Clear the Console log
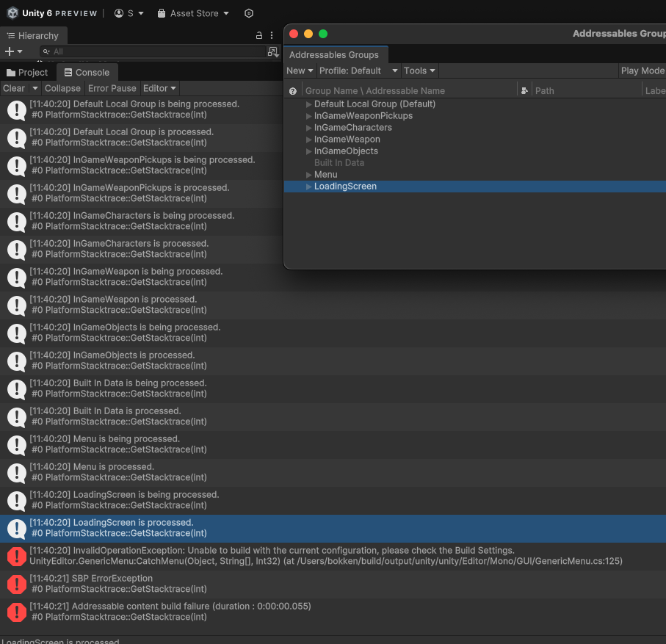Viewport: 666px width, 644px height. pyautogui.click(x=12, y=88)
